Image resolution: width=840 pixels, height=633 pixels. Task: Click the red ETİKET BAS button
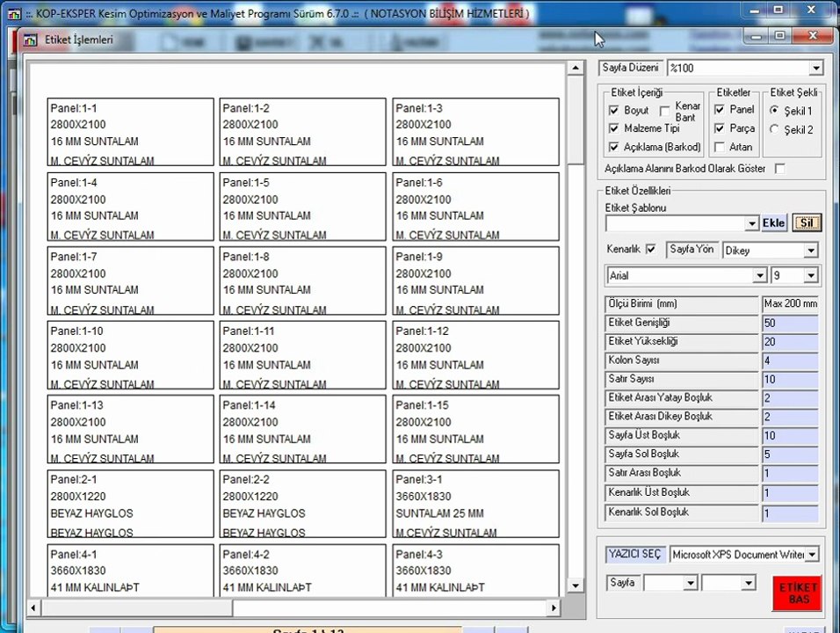(x=797, y=593)
